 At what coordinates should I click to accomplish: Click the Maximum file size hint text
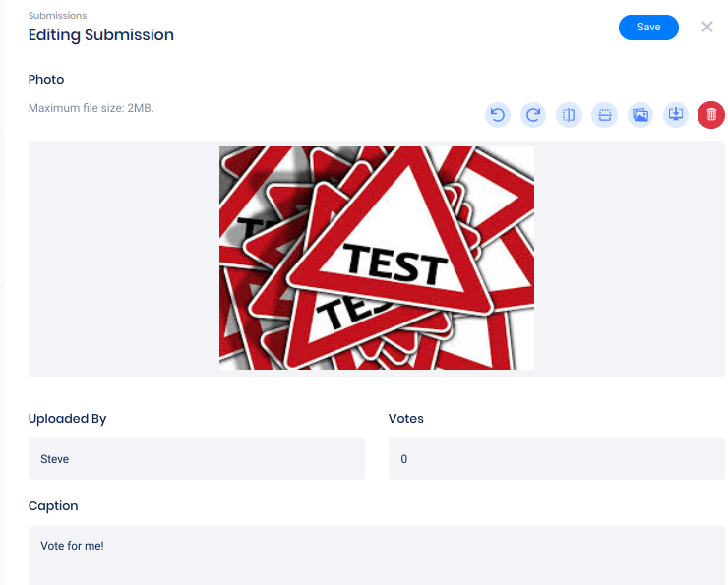(91, 108)
